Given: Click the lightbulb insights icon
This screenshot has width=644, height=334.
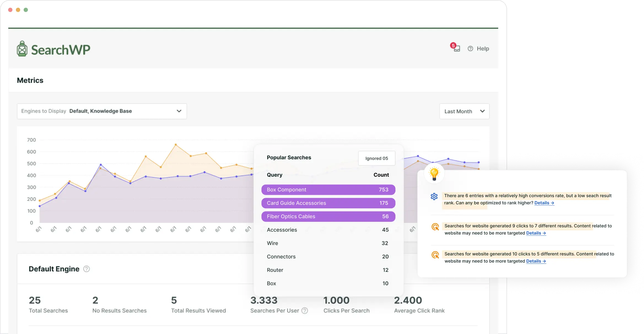Looking at the screenshot, I should point(434,173).
